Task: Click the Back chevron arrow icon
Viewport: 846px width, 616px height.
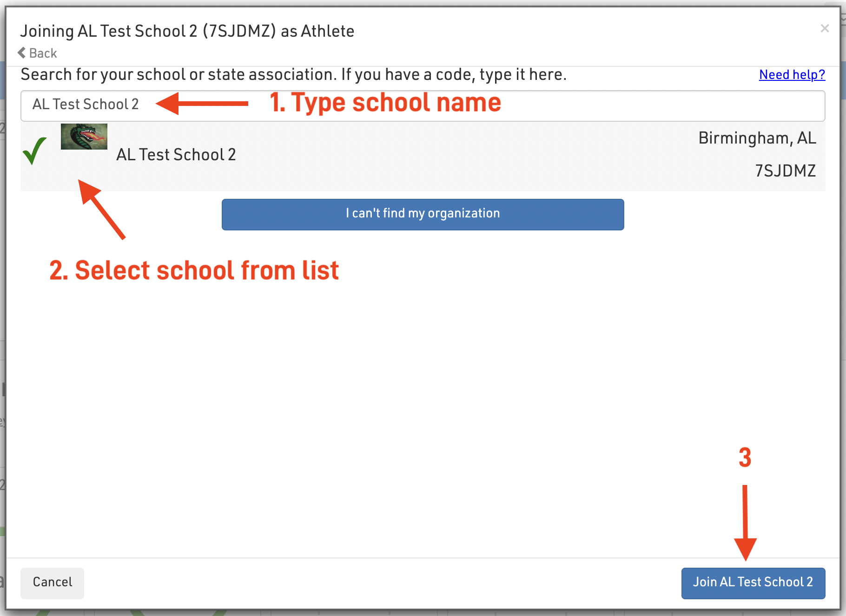Action: click(22, 53)
